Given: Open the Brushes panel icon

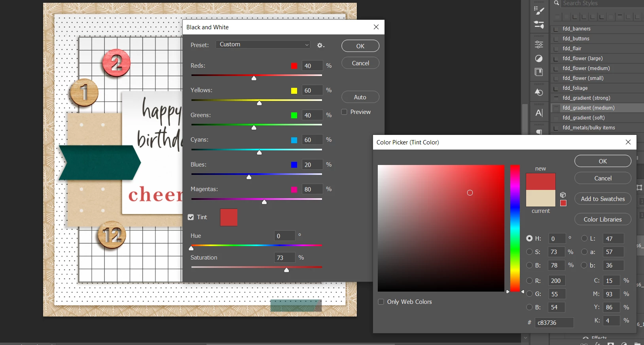Looking at the screenshot, I should point(539,25).
